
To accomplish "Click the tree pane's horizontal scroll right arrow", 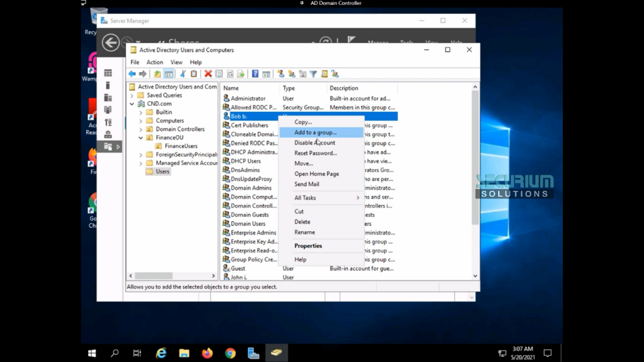I will pyautogui.click(x=213, y=276).
